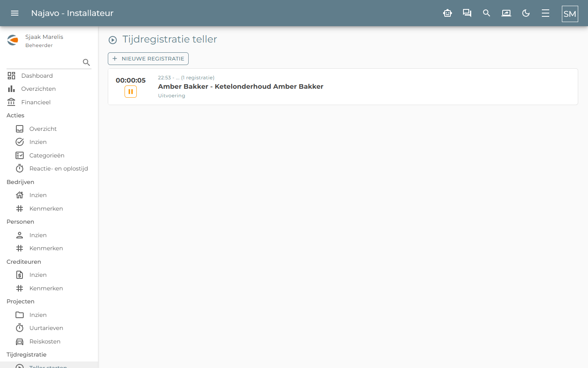Click the Najavo company logo in sidebar
This screenshot has height=368, width=588.
tap(13, 40)
